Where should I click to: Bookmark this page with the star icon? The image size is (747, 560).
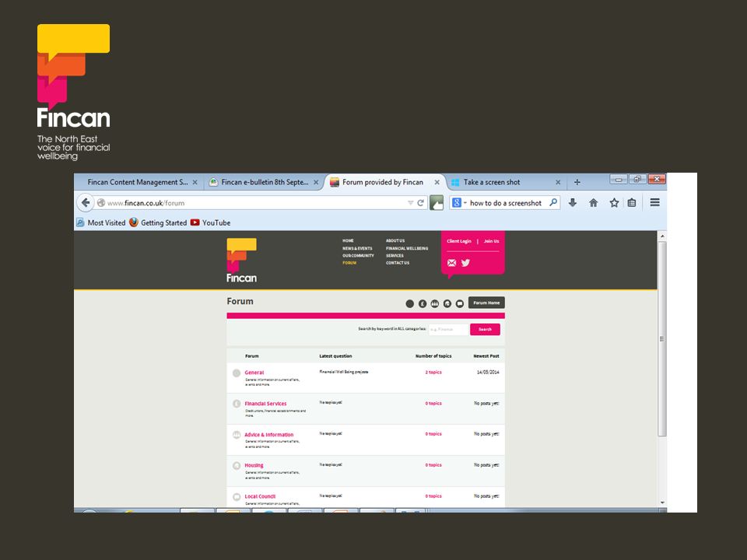614,203
